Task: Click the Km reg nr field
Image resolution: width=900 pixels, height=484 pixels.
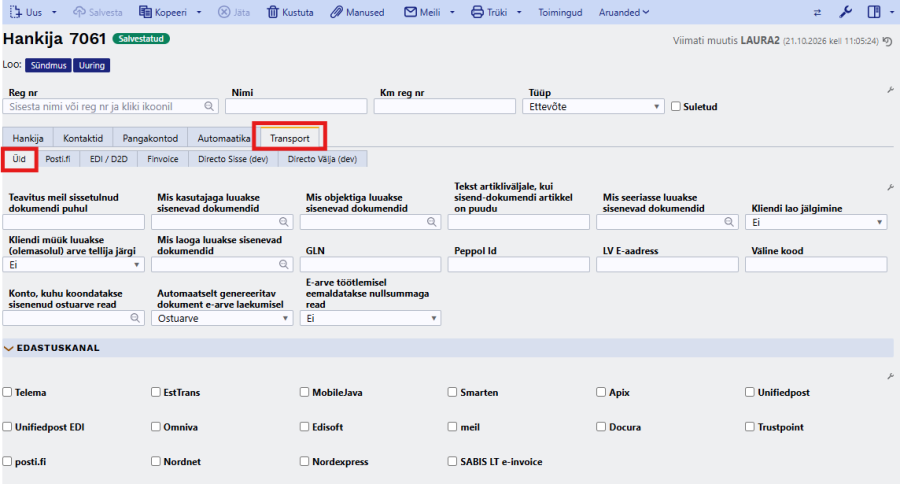Action: pos(445,106)
